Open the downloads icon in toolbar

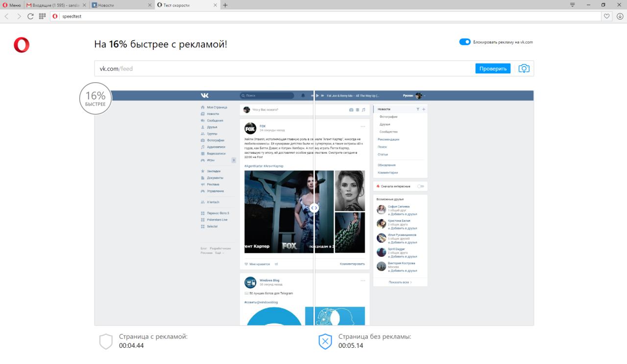coord(620,16)
